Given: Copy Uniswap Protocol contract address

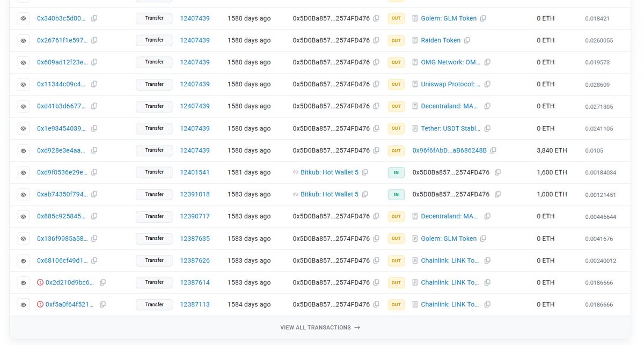Looking at the screenshot, I should click(x=487, y=84).
